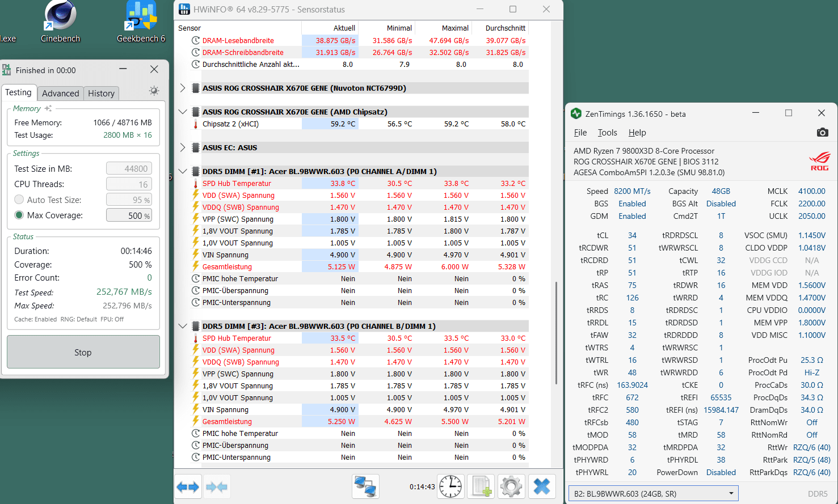Click the FCLK value 2200.00
This screenshot has height=504, width=838.
[812, 204]
